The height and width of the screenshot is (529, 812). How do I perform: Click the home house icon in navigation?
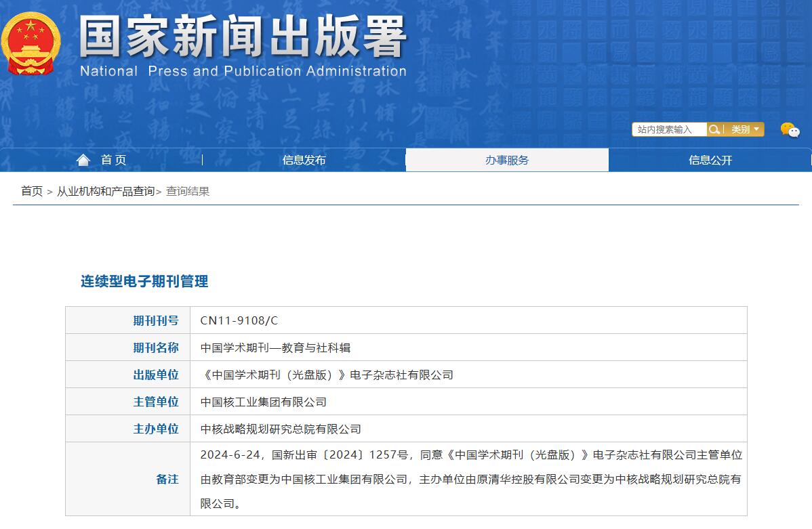coord(83,159)
